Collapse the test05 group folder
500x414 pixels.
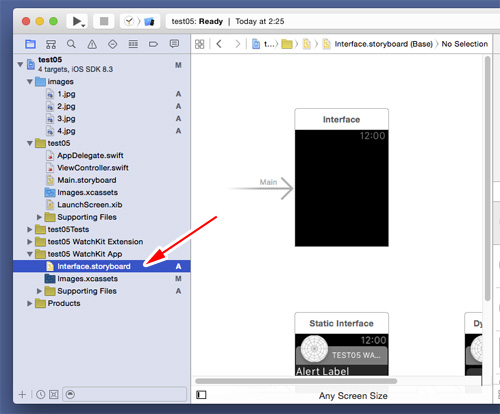coord(30,143)
